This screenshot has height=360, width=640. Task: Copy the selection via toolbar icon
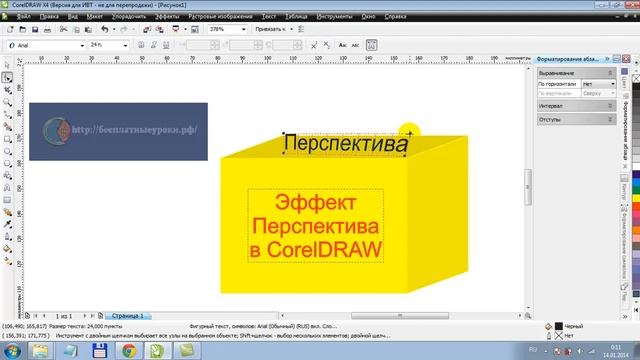76,29
